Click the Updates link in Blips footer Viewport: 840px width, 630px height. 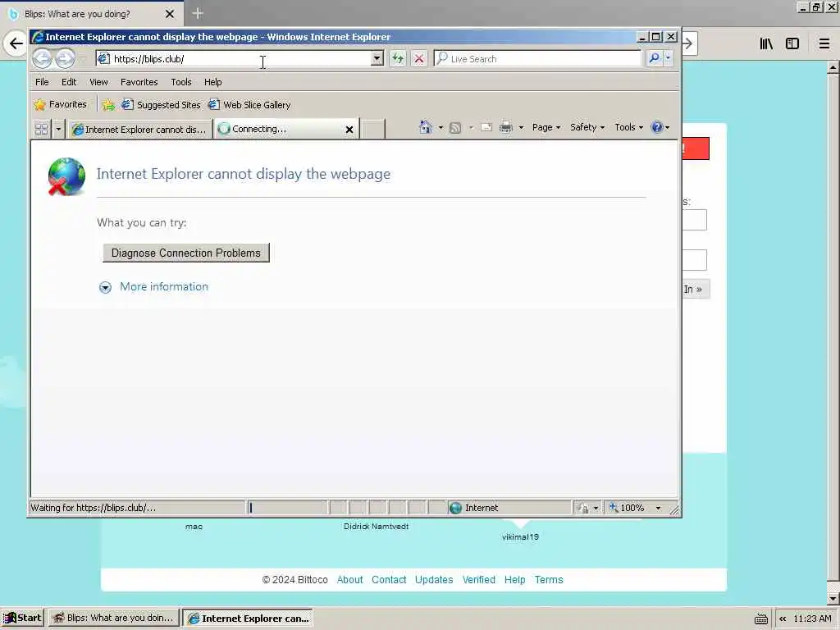tap(434, 580)
